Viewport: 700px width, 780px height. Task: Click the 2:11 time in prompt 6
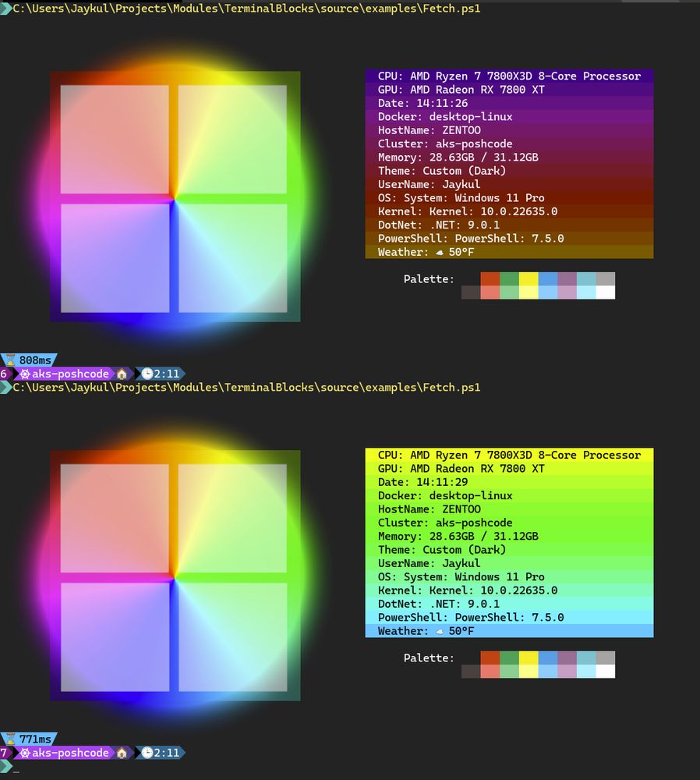tap(167, 374)
